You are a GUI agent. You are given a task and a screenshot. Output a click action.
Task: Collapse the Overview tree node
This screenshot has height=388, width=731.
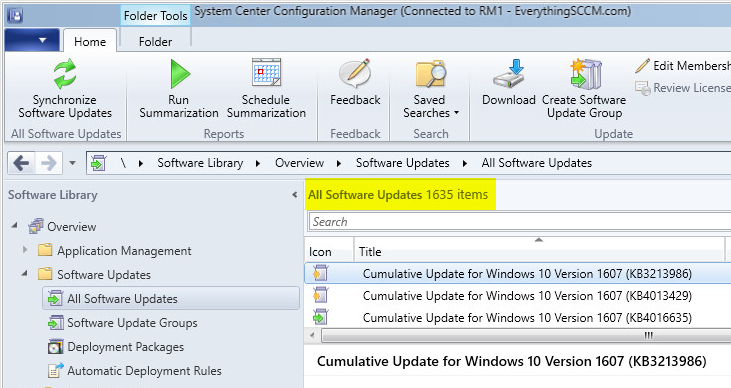pos(15,226)
